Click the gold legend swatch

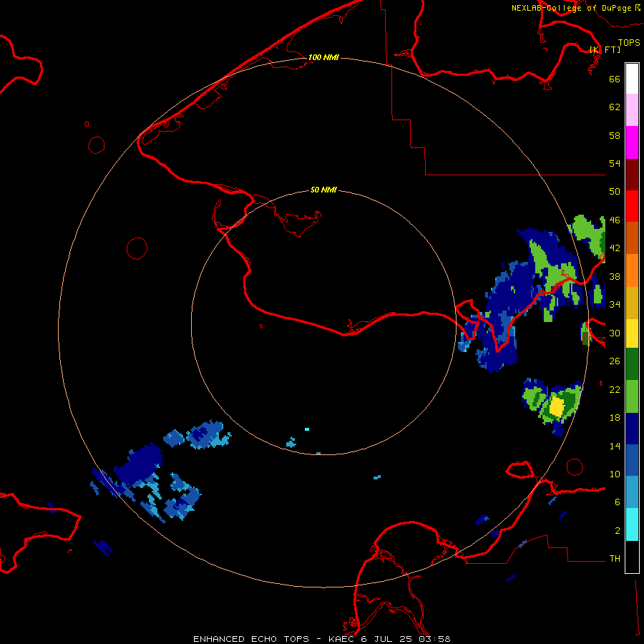(632, 303)
